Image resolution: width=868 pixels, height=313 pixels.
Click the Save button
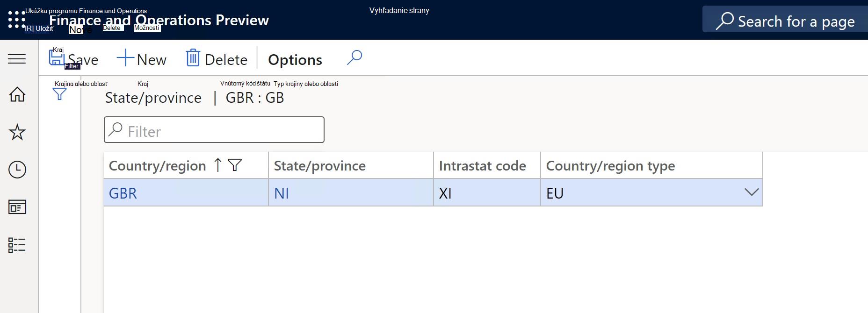74,59
